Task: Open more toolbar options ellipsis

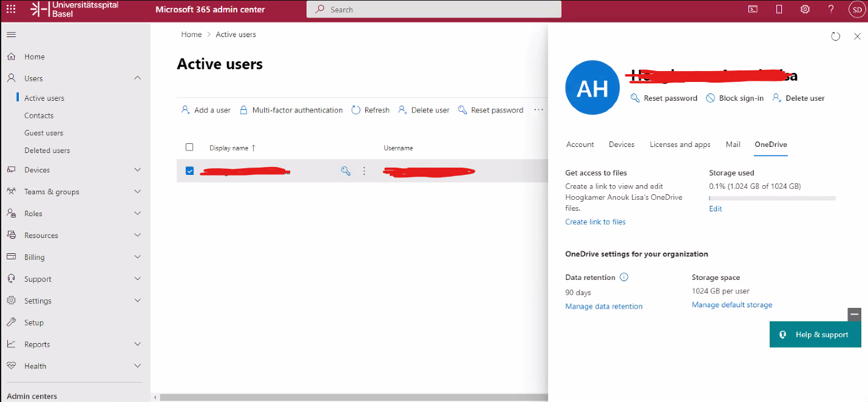Action: [x=538, y=110]
